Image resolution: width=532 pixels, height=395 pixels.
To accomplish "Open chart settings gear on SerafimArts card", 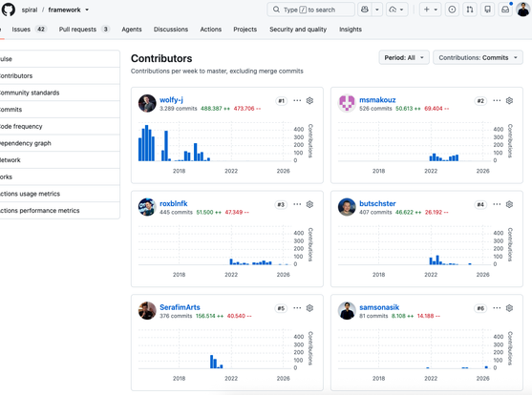I will tap(309, 308).
